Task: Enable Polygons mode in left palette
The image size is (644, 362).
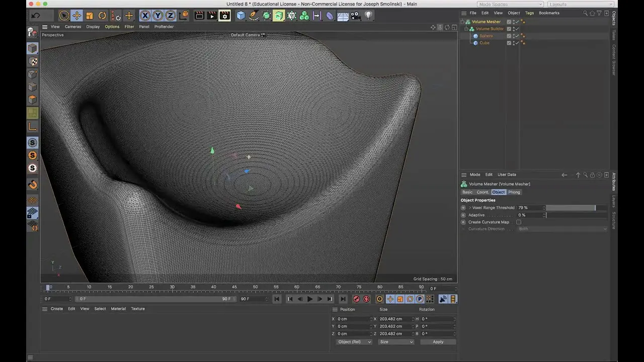Action: 33,99
